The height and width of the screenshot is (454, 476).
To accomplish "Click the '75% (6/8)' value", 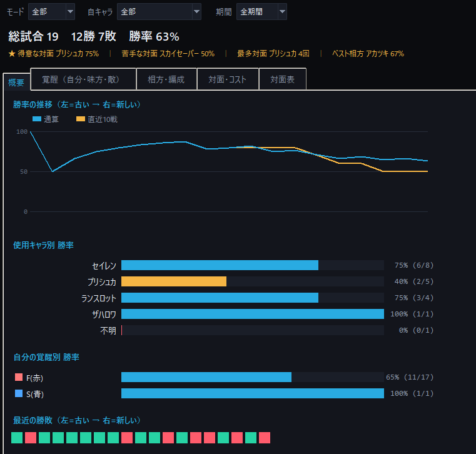I will click(414, 265).
